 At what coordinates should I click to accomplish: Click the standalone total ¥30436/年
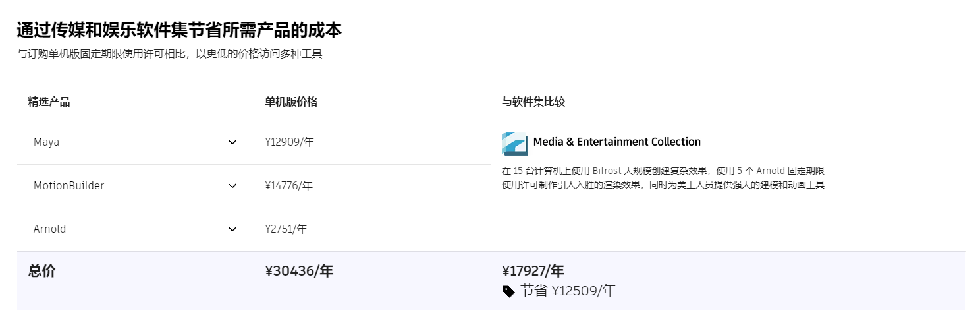tap(299, 271)
